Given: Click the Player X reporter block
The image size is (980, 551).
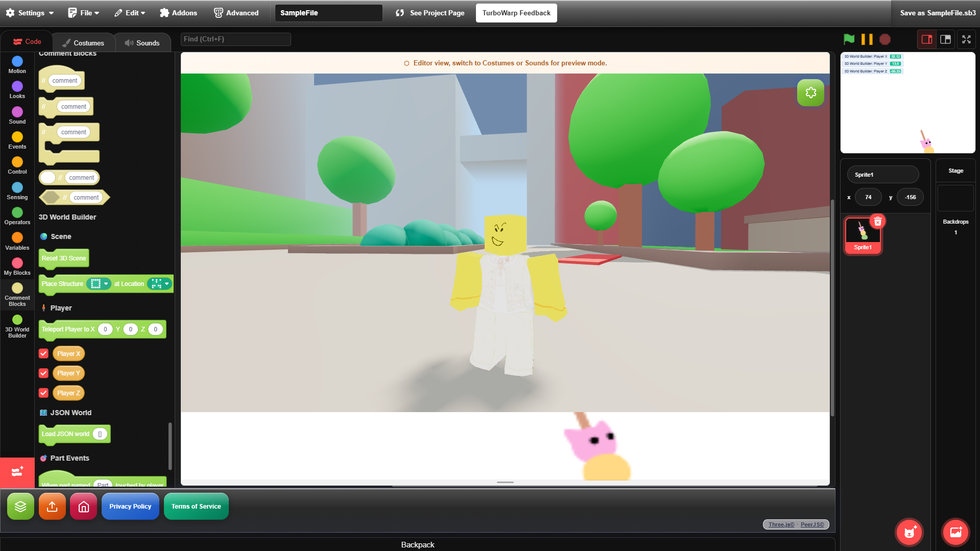Looking at the screenshot, I should point(68,353).
